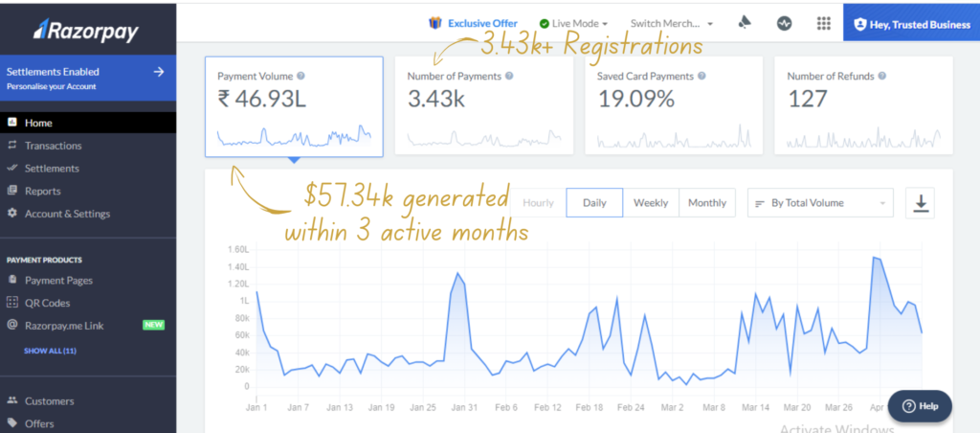980x433 pixels.
Task: Go to Home in sidebar
Action: coord(88,123)
